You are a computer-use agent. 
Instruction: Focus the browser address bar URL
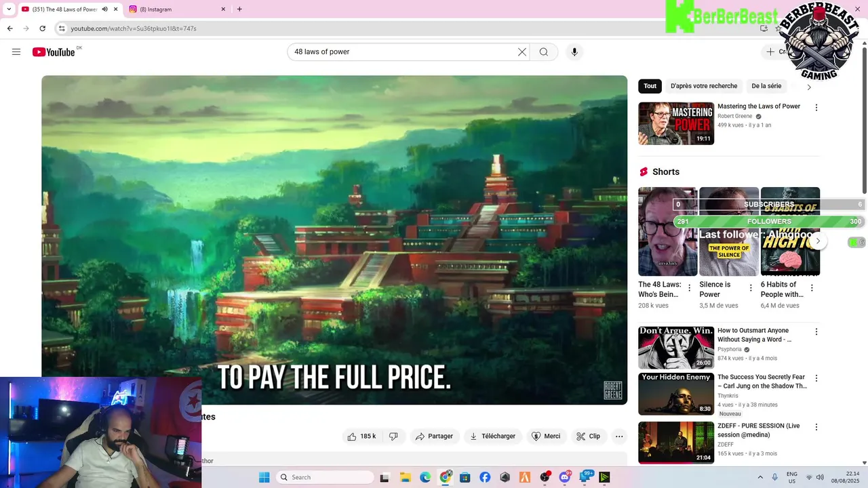(x=134, y=28)
